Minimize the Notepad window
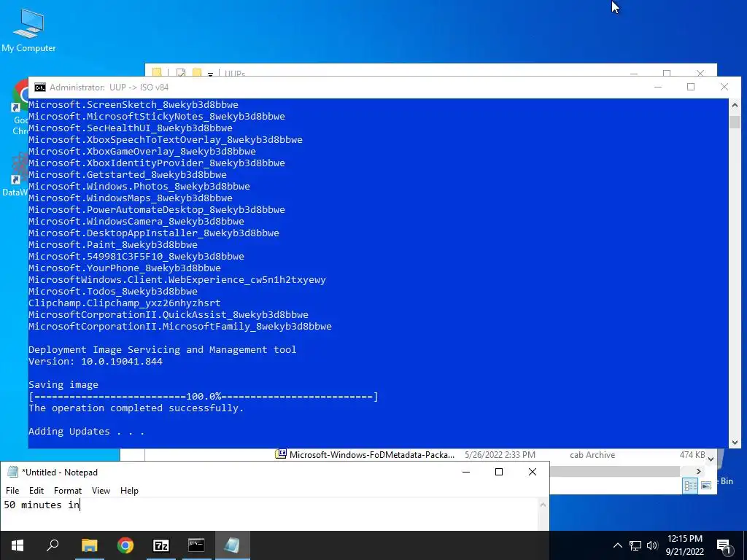This screenshot has height=560, width=747. 466,472
